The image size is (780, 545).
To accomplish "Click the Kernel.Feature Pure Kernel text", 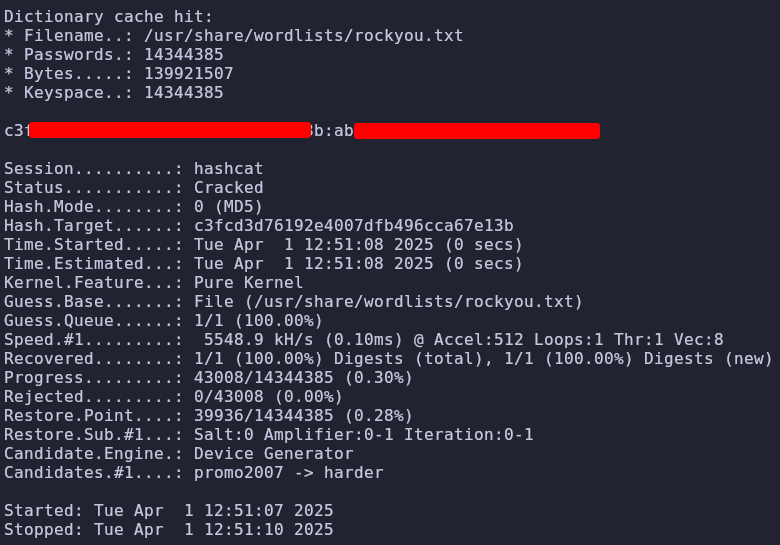I will pyautogui.click(x=248, y=282).
